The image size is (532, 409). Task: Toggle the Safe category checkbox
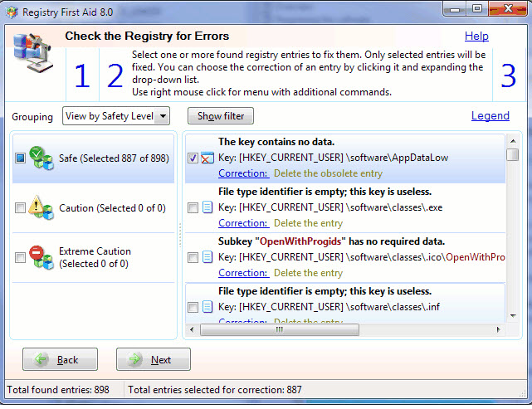[21, 158]
